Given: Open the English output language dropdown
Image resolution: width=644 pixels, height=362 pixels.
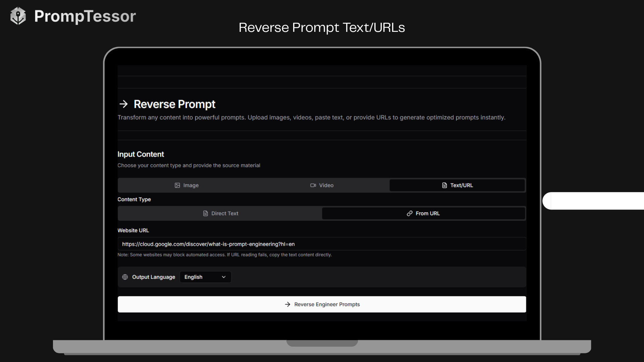Looking at the screenshot, I should tap(205, 277).
